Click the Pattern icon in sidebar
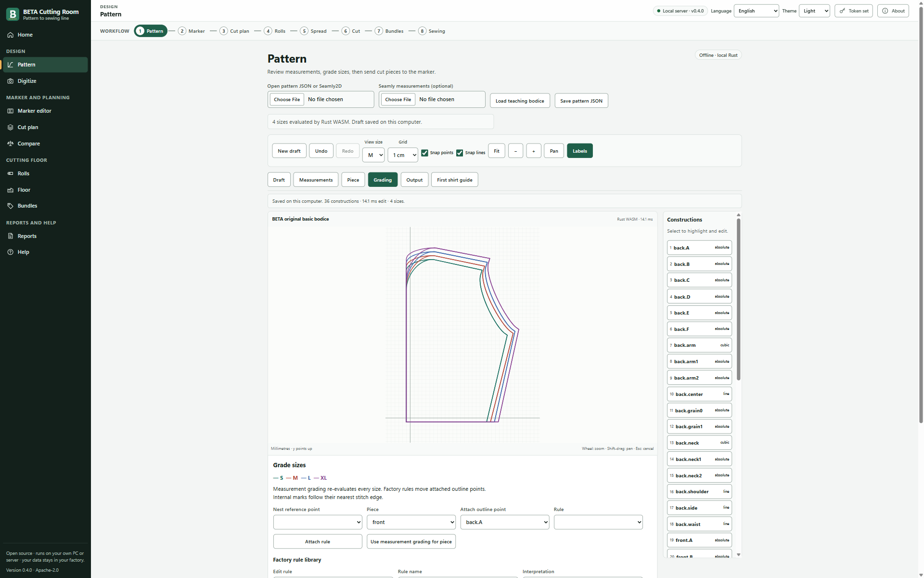The height and width of the screenshot is (578, 924). pos(11,65)
